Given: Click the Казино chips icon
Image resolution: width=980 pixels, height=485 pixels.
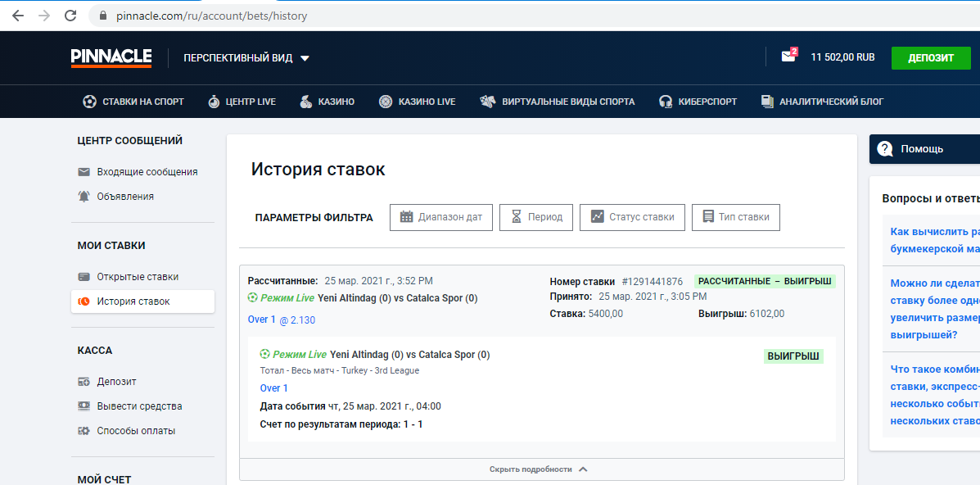Looking at the screenshot, I should [305, 102].
